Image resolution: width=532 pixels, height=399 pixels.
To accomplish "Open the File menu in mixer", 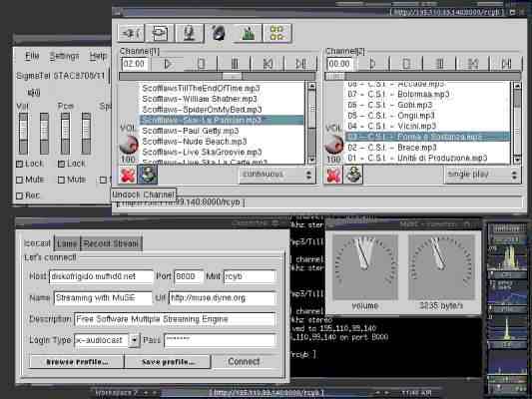I will 32,56.
